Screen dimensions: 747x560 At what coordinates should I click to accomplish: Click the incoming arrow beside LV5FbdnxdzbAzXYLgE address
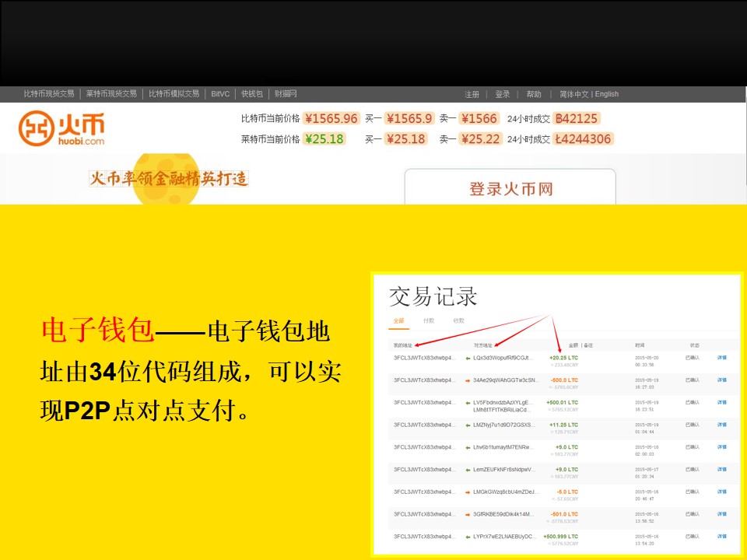click(468, 403)
